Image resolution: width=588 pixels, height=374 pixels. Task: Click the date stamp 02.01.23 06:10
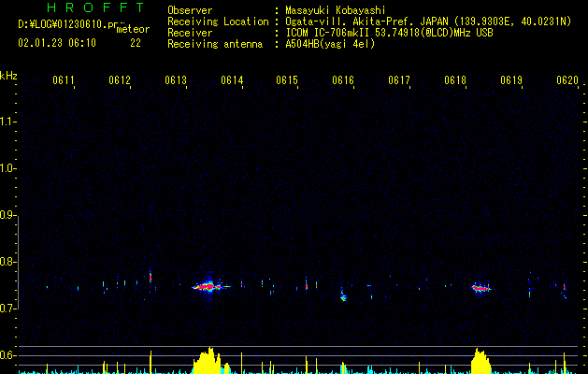57,43
